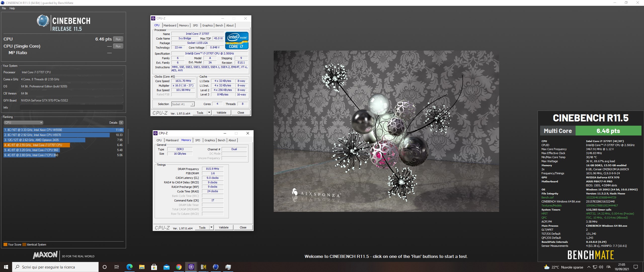This screenshot has width=644, height=272.
Task: Switch to CPU-Z via its taskbar icon
Action: tap(191, 267)
